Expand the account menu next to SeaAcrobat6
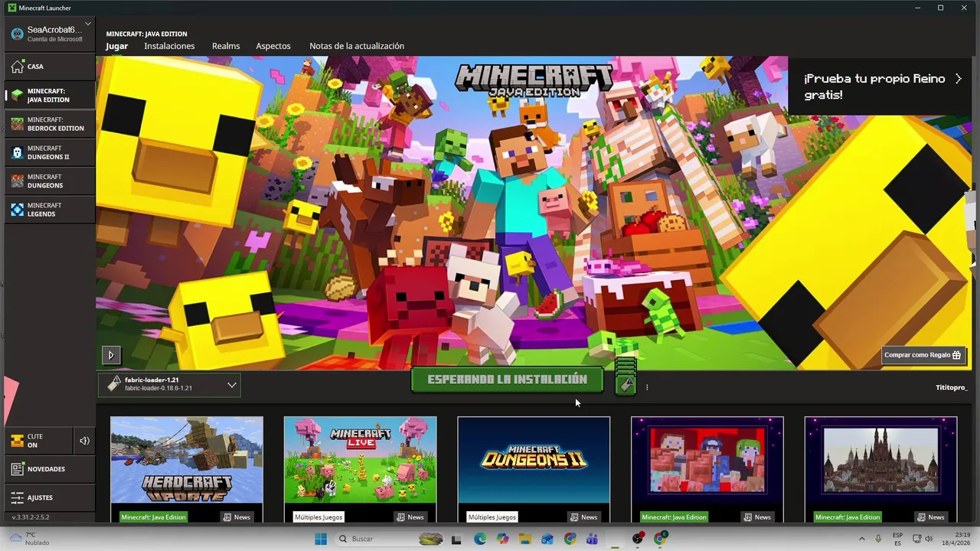 [x=88, y=24]
